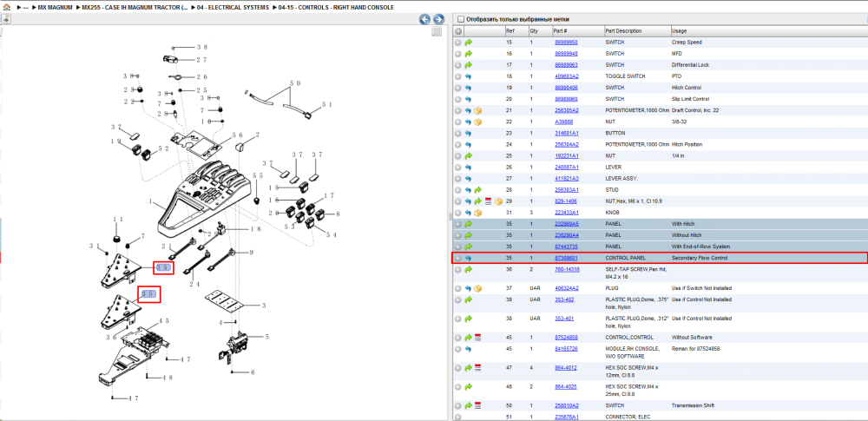Image resolution: width=868 pixels, height=421 pixels.
Task: Click callout number 50 in the diagram
Action: (x=296, y=82)
